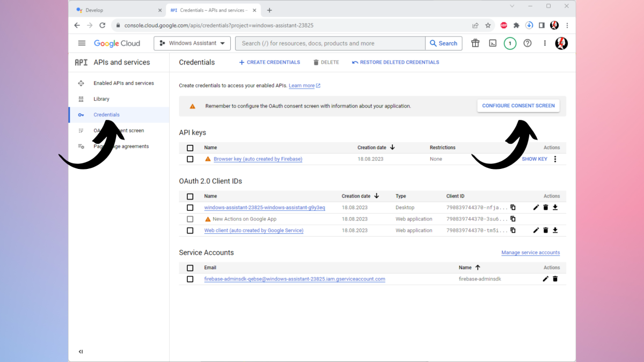Copy client ID of Web client row
Image resolution: width=644 pixels, height=362 pixels.
point(513,230)
